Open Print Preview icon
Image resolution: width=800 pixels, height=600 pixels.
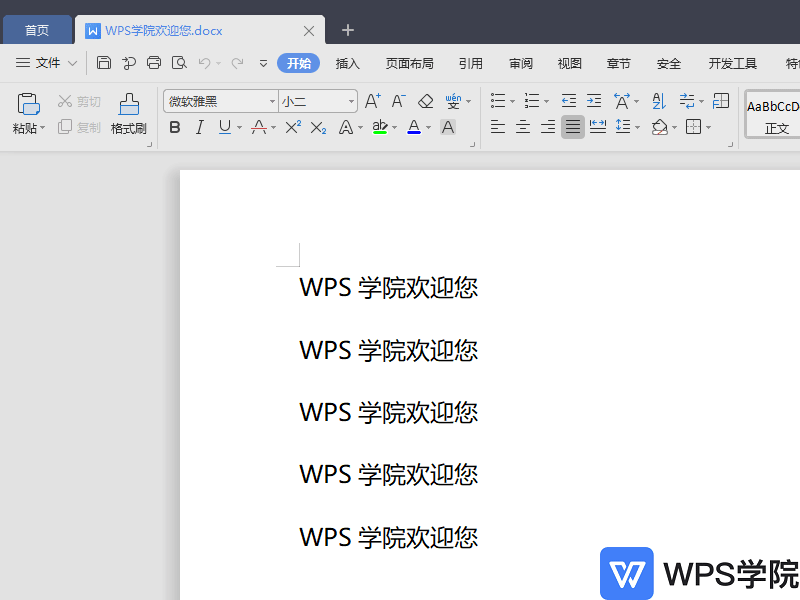(179, 63)
